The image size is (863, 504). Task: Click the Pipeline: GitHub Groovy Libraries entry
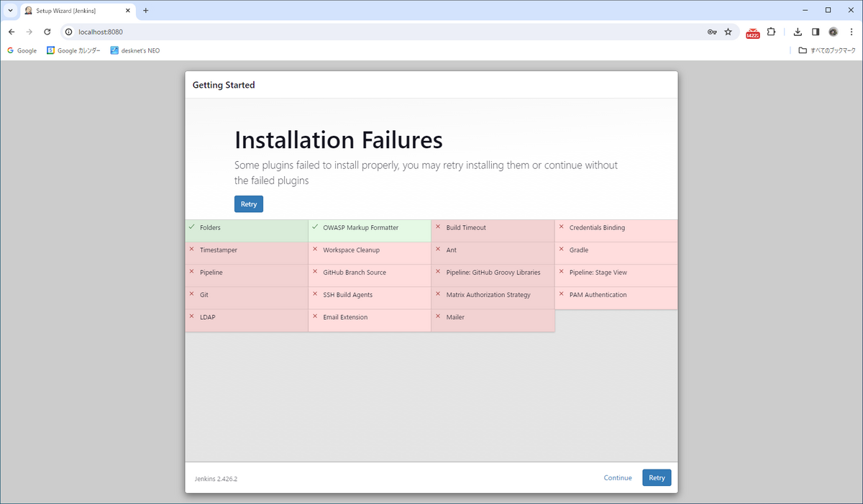click(493, 275)
